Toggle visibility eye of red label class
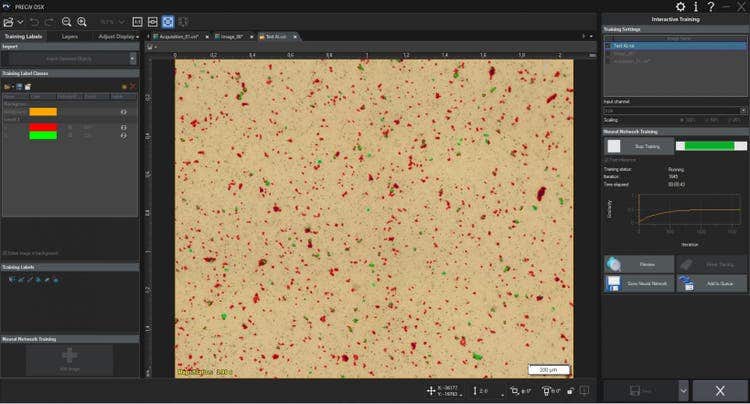 point(123,127)
